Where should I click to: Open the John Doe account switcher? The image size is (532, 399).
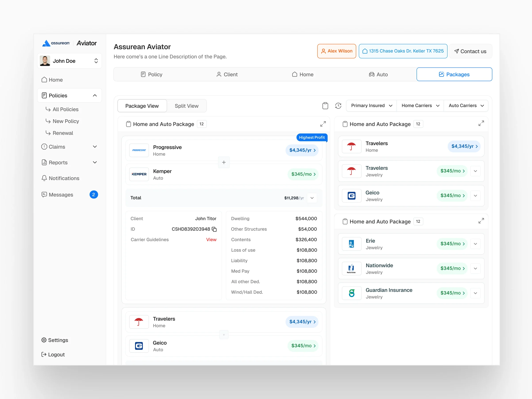coord(70,61)
